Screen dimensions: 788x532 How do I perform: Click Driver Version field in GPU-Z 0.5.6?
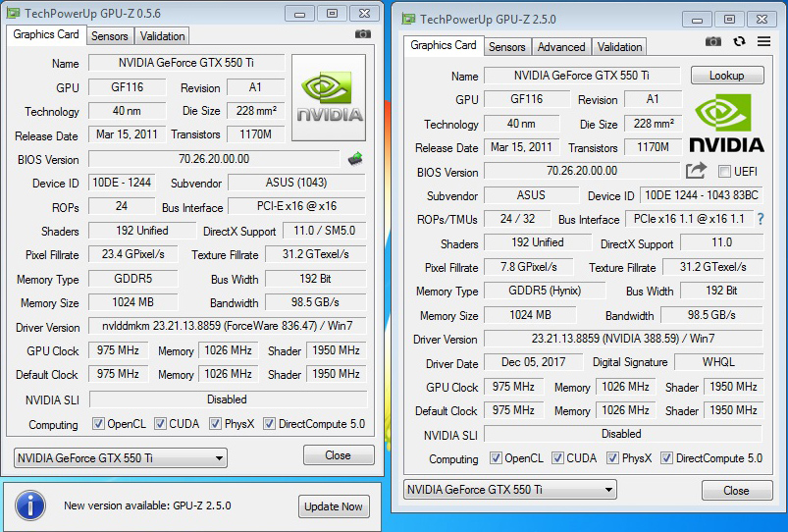227,326
